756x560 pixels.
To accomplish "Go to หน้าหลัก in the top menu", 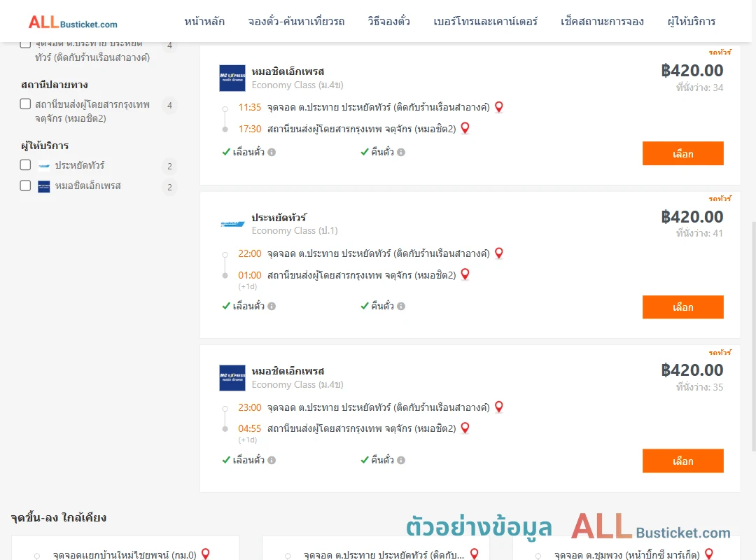I will point(204,22).
